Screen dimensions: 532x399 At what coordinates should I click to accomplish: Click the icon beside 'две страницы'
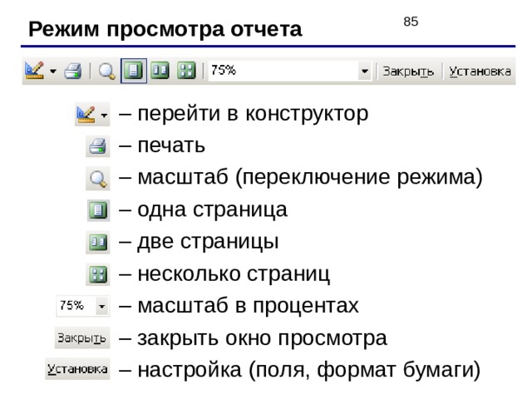pyautogui.click(x=98, y=242)
